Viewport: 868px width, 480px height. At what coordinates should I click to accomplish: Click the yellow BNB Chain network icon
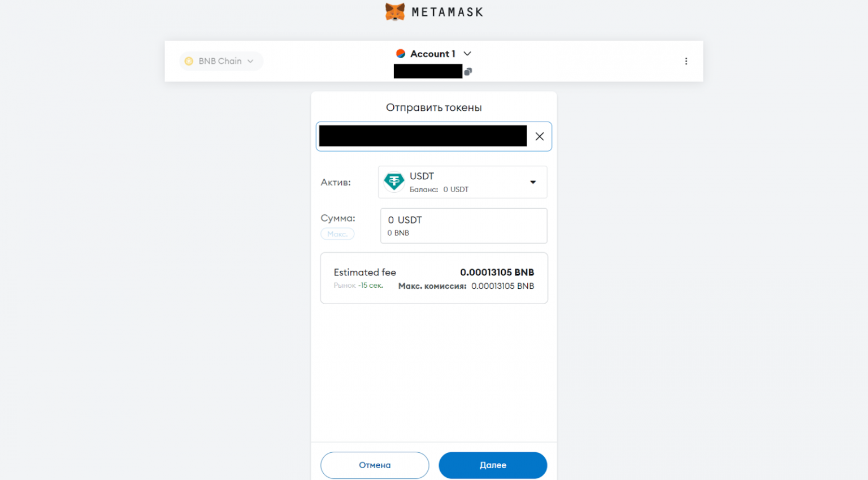click(189, 60)
